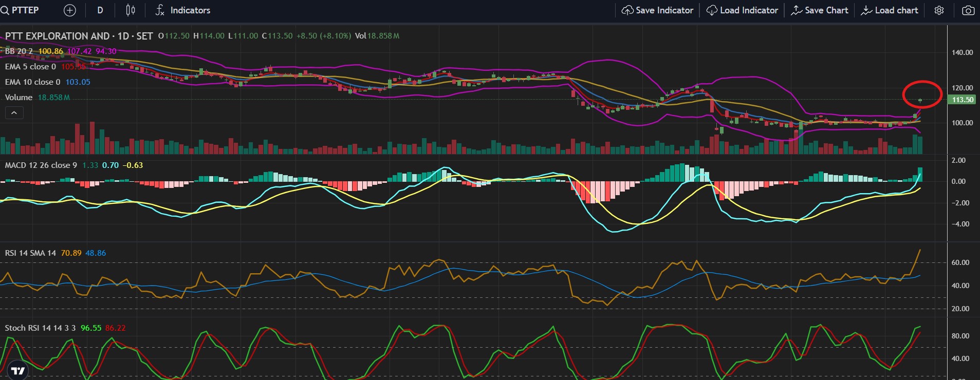
Task: Click the BB basis value 100.86
Action: [50, 51]
